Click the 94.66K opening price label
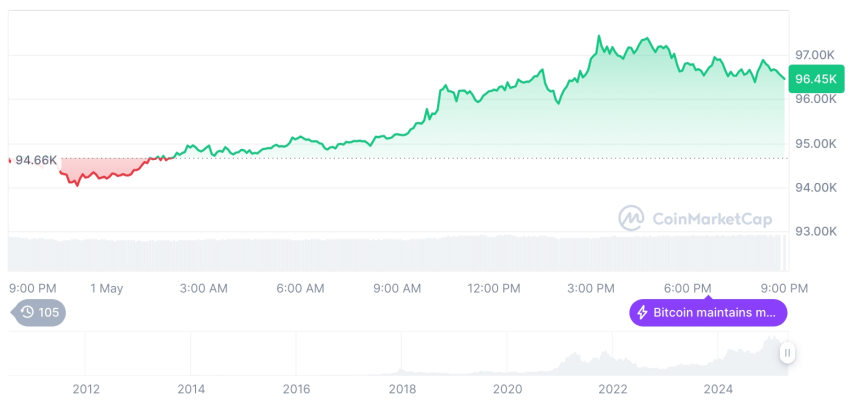 coord(36,160)
